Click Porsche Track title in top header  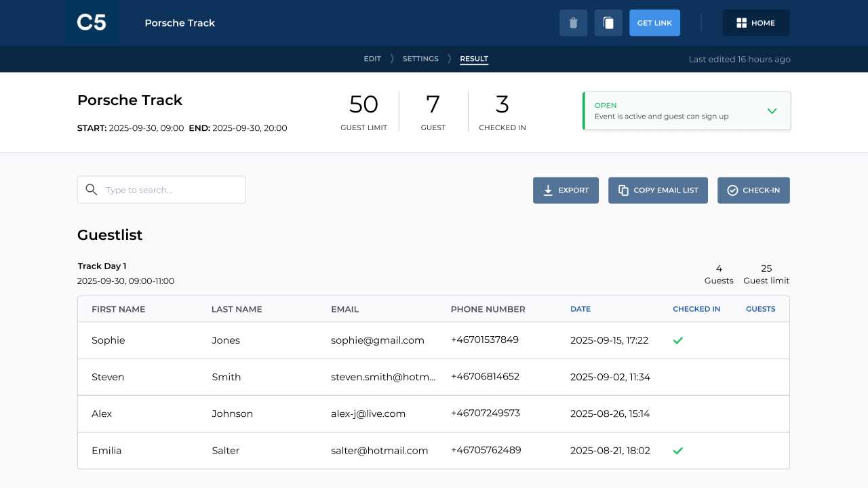pos(180,23)
